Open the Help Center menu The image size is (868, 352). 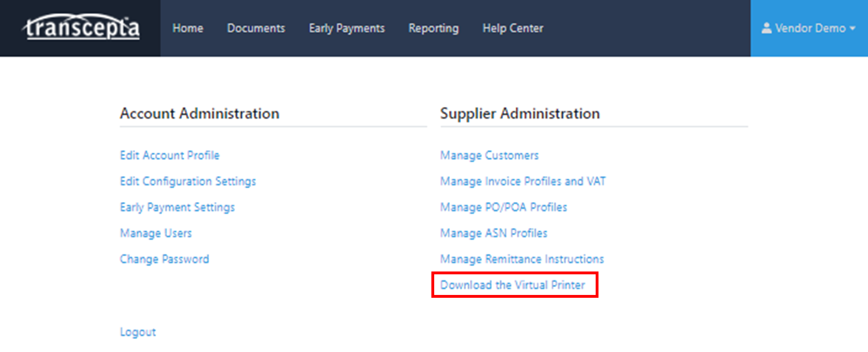coord(513,28)
